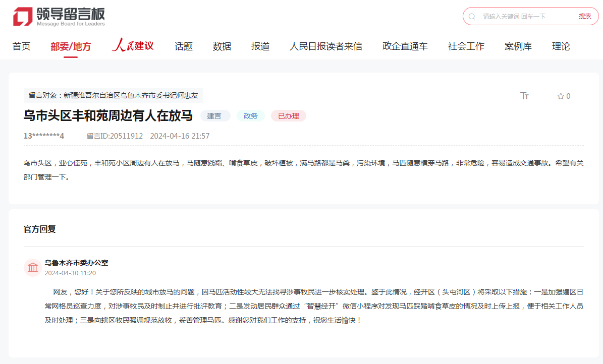The image size is (603, 364).
Task: Open the 人民建议 logo tab
Action: point(133,46)
